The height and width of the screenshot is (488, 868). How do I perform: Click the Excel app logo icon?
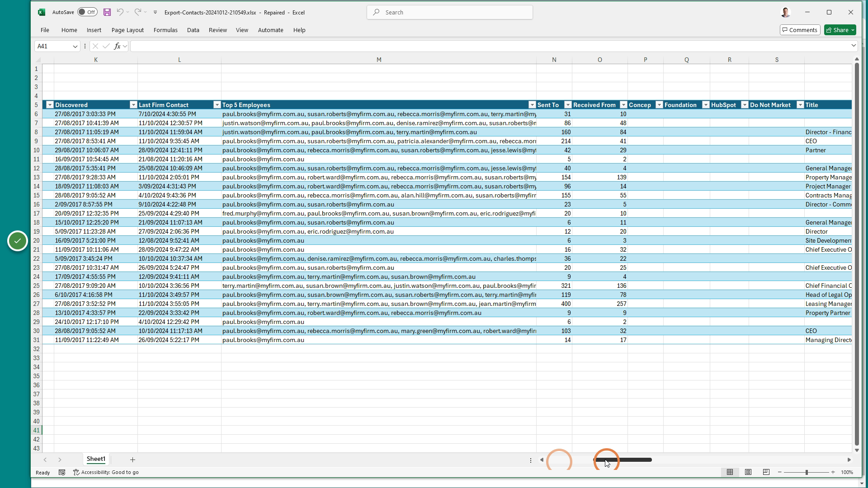41,12
